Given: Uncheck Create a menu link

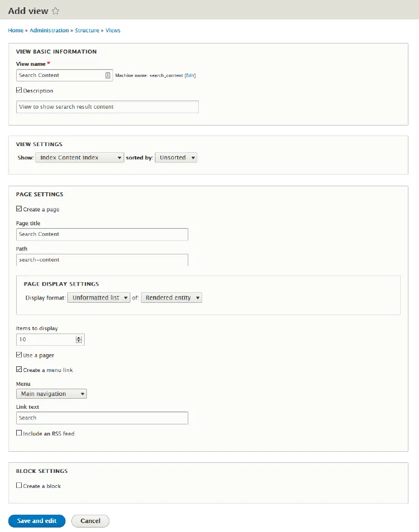Looking at the screenshot, I should 18,369.
